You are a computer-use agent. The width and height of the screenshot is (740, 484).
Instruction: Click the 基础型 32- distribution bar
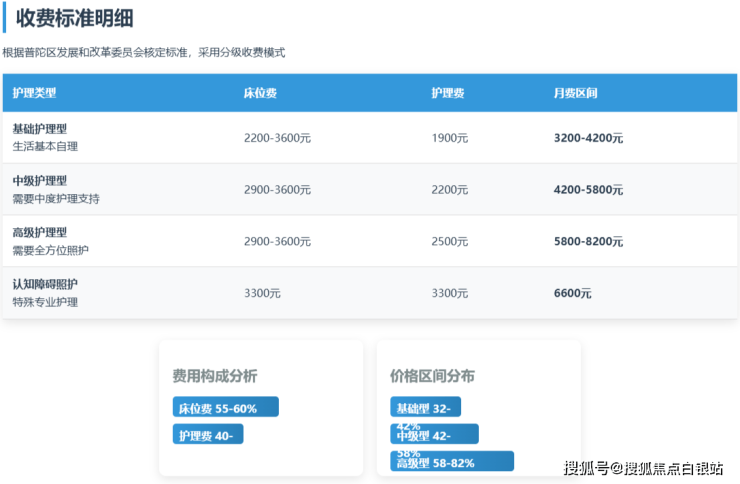[425, 408]
